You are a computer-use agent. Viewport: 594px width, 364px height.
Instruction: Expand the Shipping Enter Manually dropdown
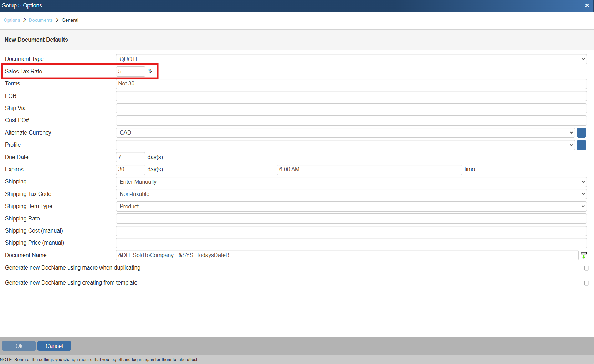click(x=351, y=182)
